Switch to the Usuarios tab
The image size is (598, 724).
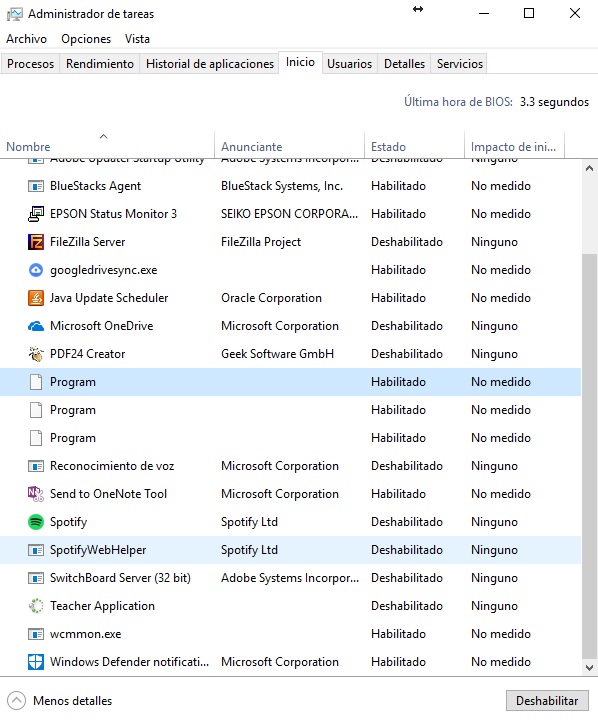(350, 64)
